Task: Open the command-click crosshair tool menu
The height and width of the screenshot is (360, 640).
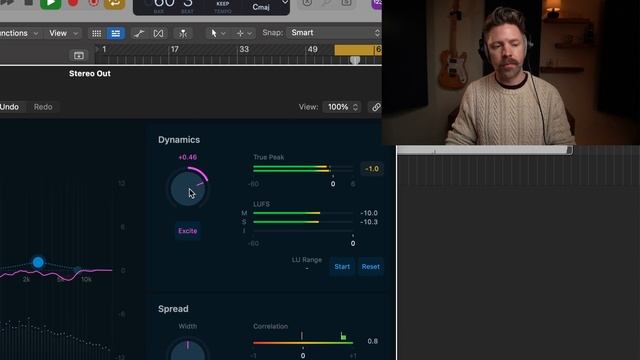Action: pyautogui.click(x=244, y=33)
